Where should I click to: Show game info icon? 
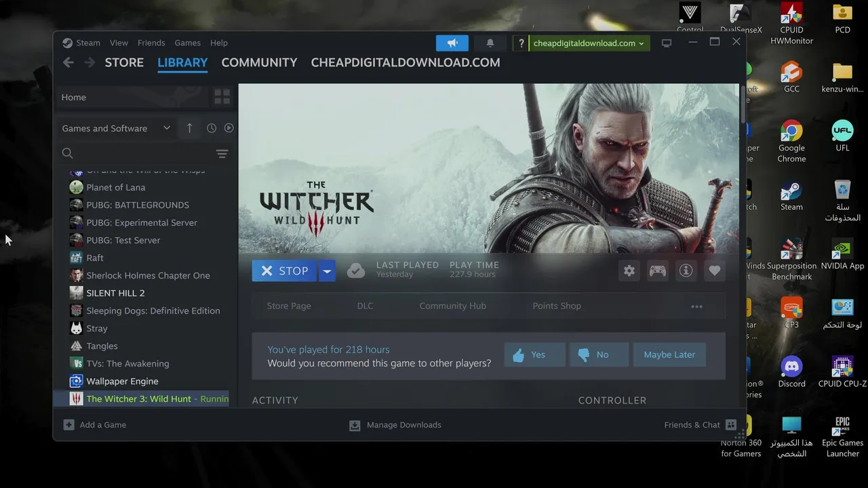click(686, 270)
